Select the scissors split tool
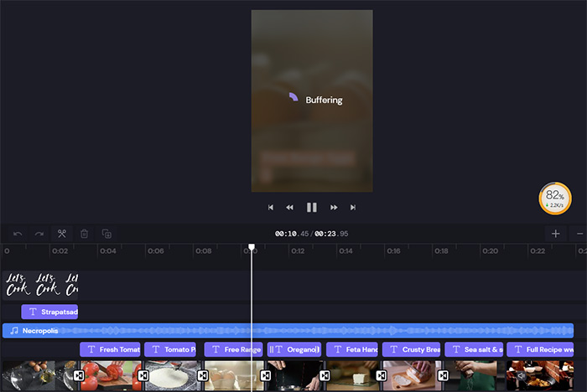Image resolution: width=587 pixels, height=392 pixels. pyautogui.click(x=62, y=234)
